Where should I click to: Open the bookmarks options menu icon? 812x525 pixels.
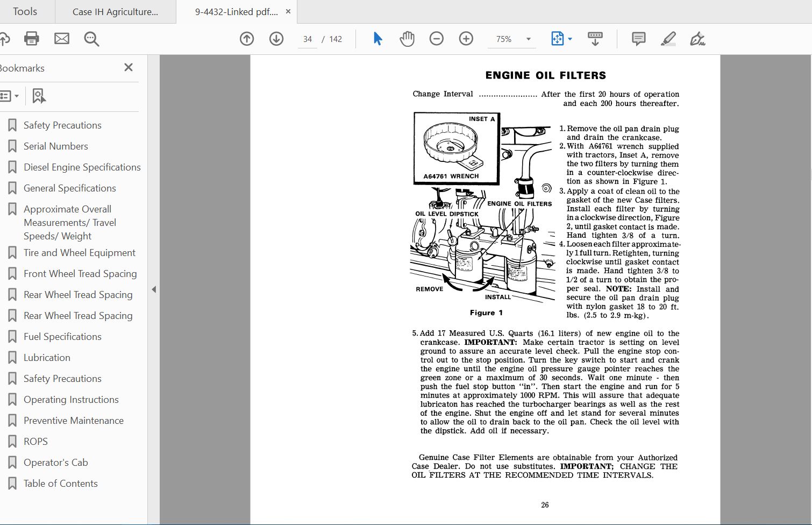point(9,96)
